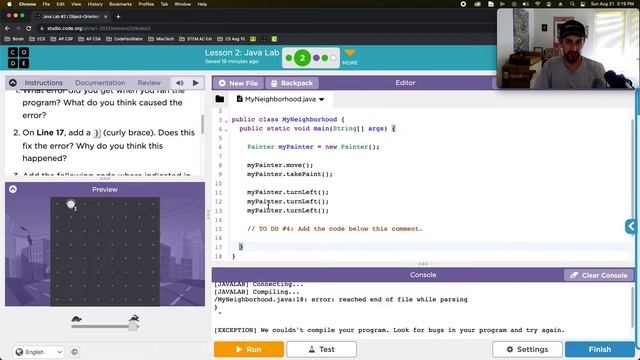
Task: Open Chrome's Window menu
Action: [182, 4]
